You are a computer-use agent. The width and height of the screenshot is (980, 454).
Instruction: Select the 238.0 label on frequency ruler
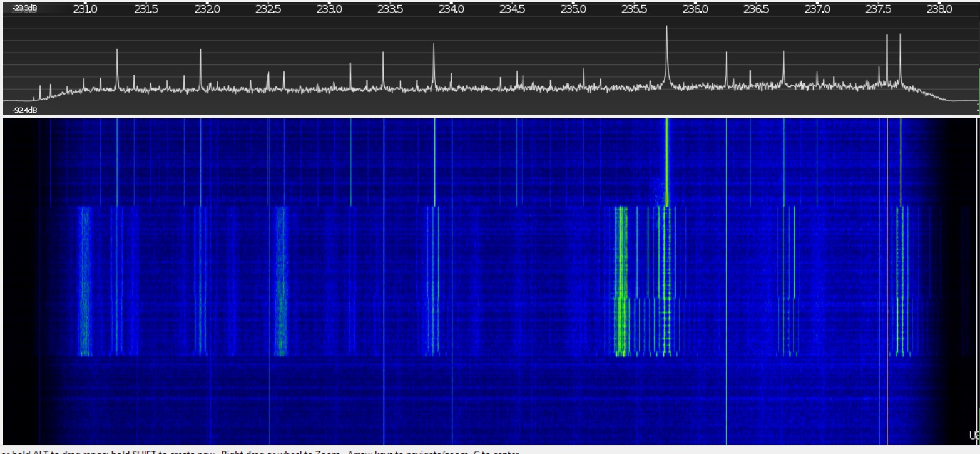click(x=939, y=9)
